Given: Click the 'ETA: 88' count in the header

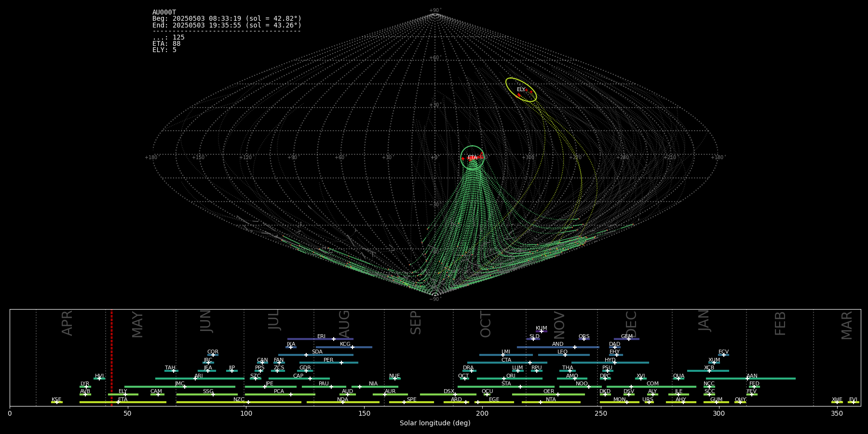Looking at the screenshot, I should (166, 43).
